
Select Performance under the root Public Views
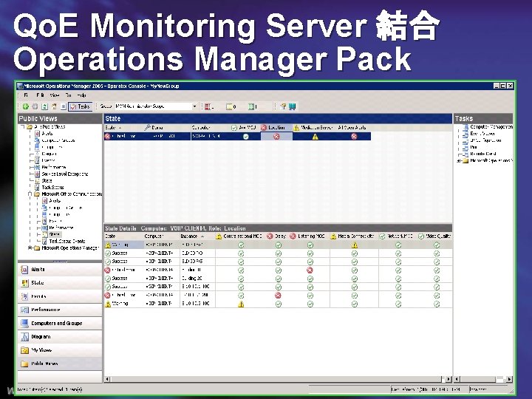54,167
